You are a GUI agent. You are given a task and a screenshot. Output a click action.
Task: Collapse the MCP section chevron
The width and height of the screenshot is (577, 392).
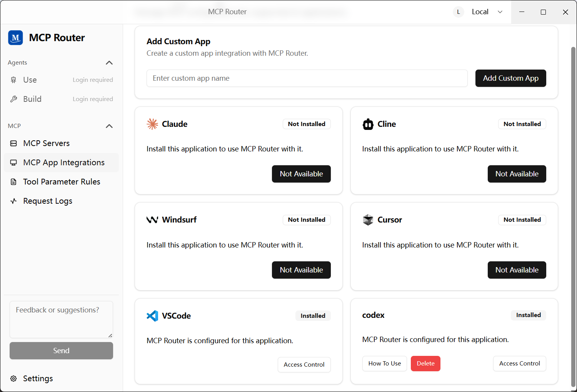coord(109,126)
